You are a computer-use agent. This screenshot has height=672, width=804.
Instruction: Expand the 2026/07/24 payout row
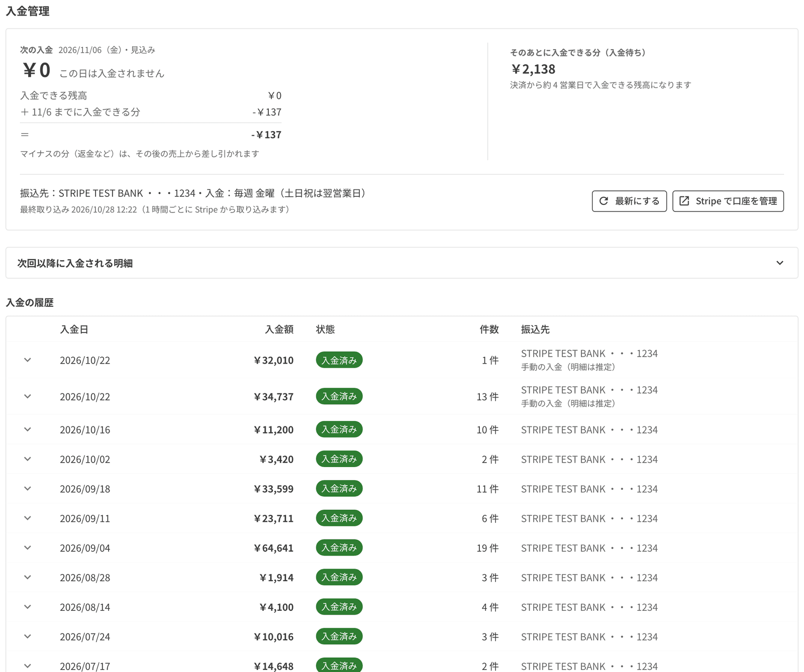28,636
